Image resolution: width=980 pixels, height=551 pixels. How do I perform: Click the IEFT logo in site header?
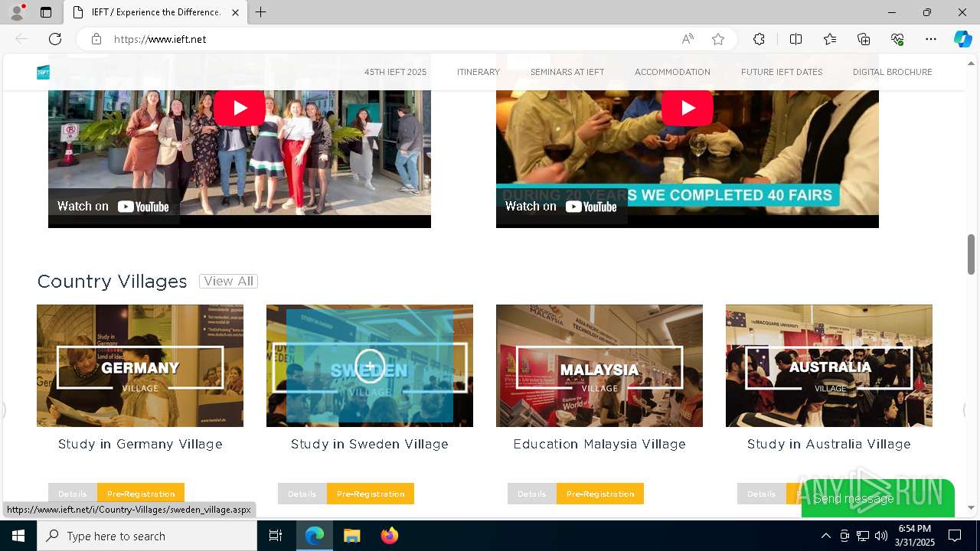point(43,72)
